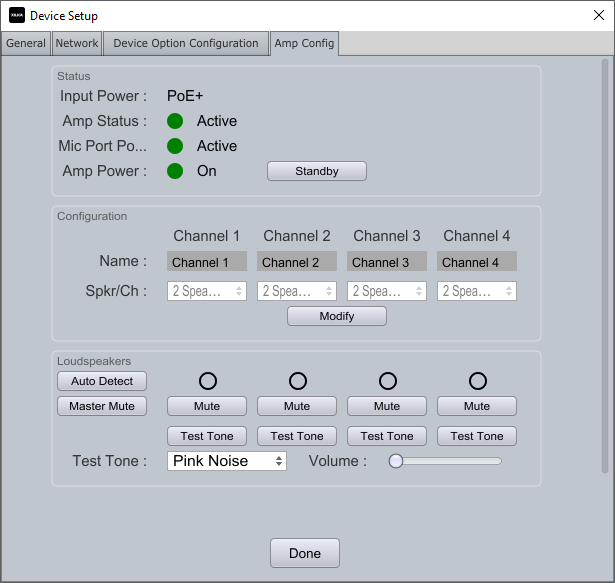This screenshot has height=583, width=615.
Task: Mute Channel 1 loudspeaker
Action: (207, 406)
